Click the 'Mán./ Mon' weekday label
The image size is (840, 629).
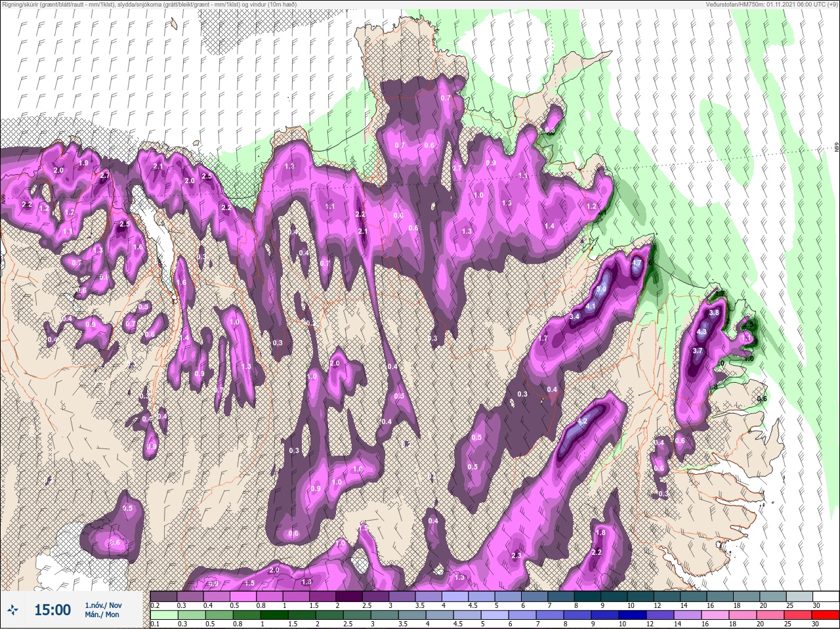point(102,615)
